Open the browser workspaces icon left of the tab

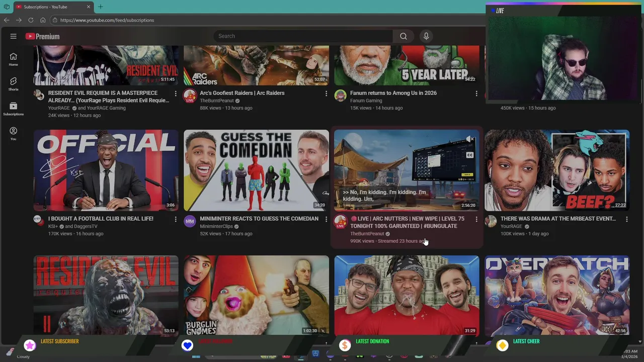coord(7,7)
